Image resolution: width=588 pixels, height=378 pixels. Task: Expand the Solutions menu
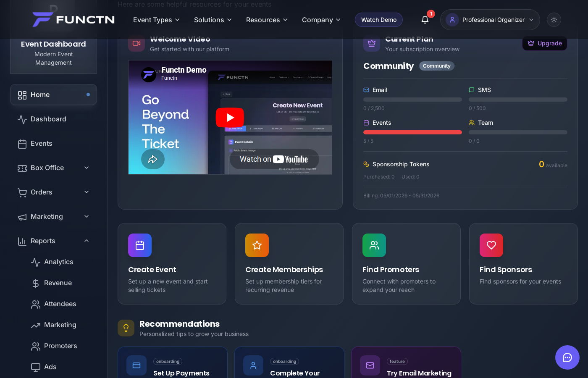(x=213, y=20)
